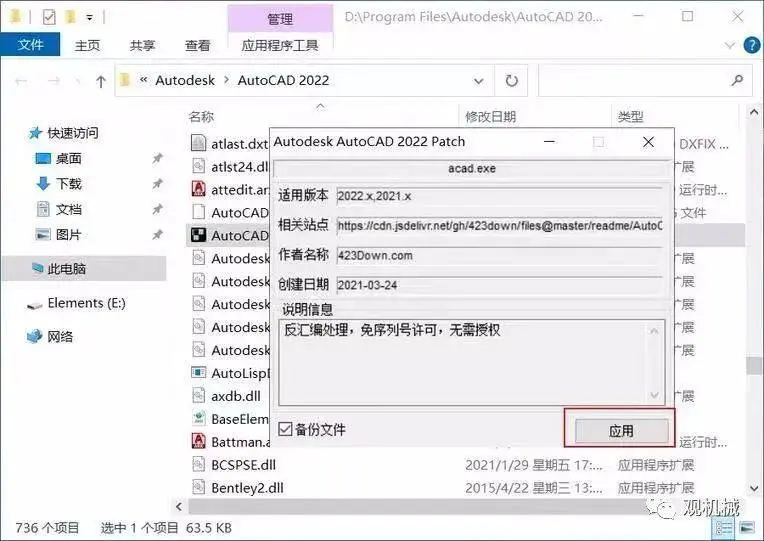Sort by 修改日期 column header
The width and height of the screenshot is (764, 541).
[x=490, y=116]
